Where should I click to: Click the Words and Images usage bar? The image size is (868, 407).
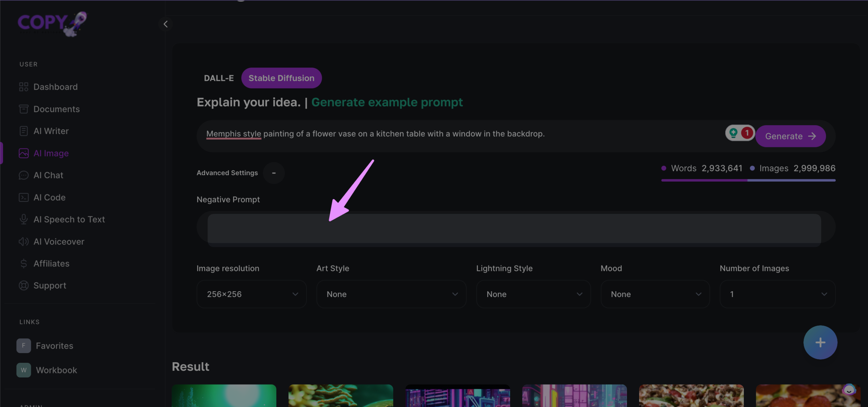click(x=748, y=180)
